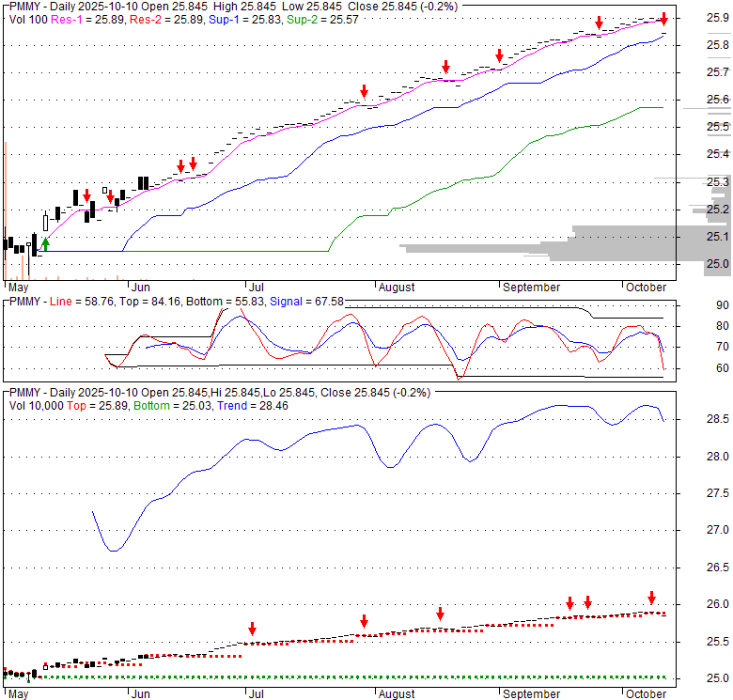This screenshot has width=733, height=700.
Task: Select mid-August red arrow in bottom chart
Action: tap(440, 614)
